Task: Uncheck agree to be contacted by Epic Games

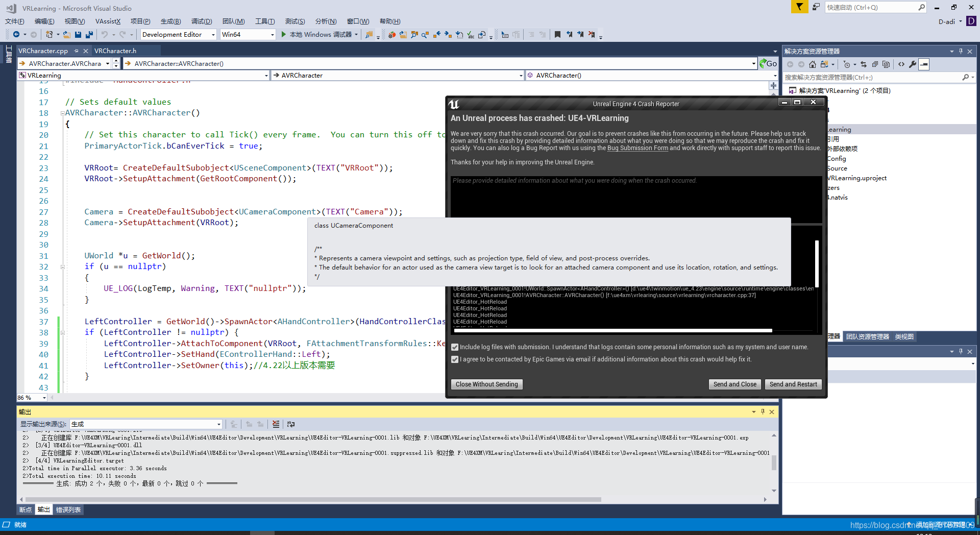Action: pos(455,359)
